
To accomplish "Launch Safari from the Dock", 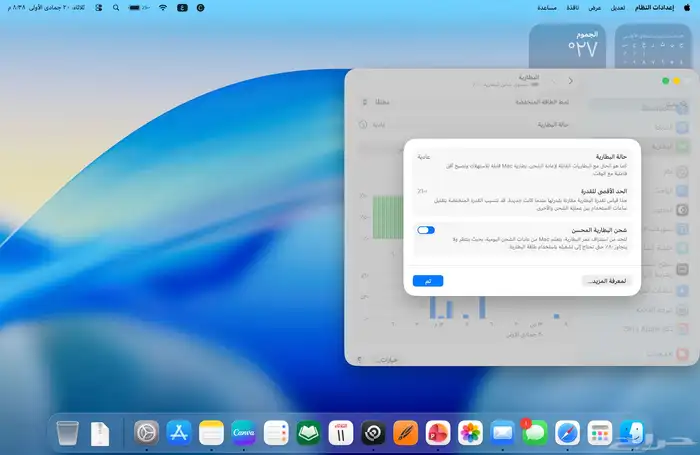I will pos(567,432).
